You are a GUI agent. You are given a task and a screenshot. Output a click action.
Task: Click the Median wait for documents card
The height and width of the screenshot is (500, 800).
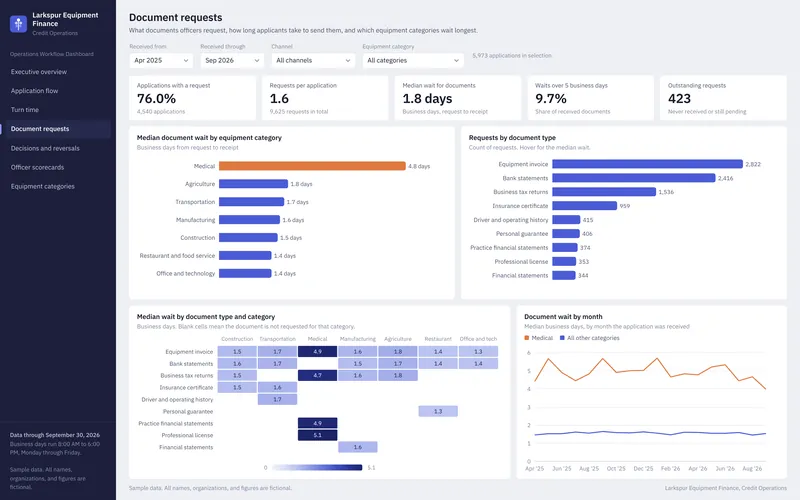pyautogui.click(x=458, y=98)
